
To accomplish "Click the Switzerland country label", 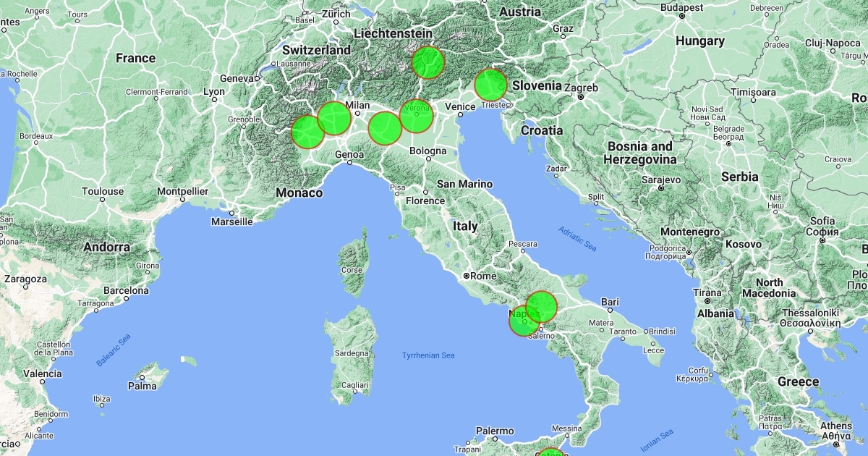I will coord(316,50).
